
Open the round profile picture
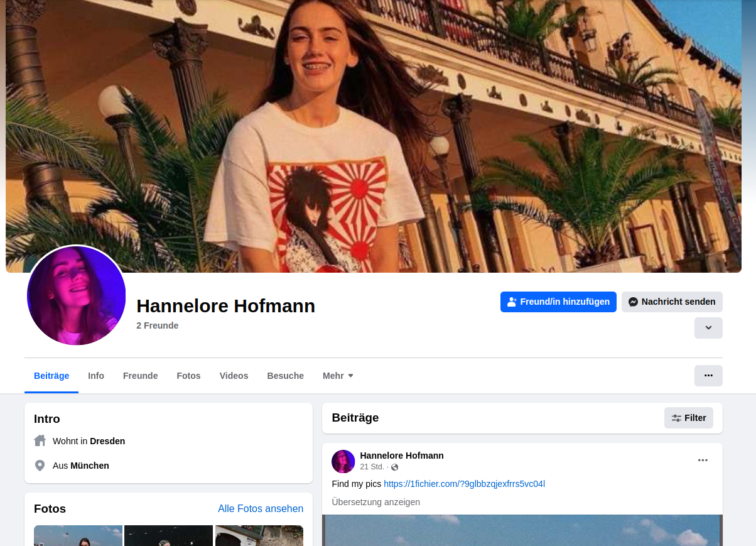(x=77, y=295)
